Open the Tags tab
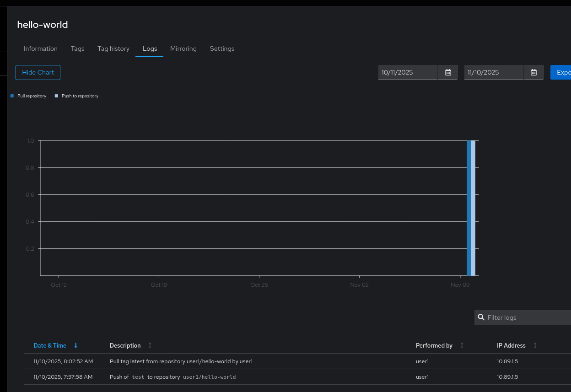The width and height of the screenshot is (571, 392). 77,48
